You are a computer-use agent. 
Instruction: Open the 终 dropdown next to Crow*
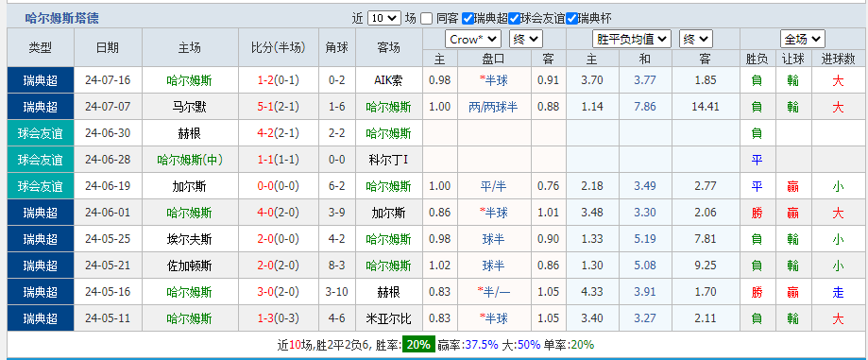pos(526,40)
